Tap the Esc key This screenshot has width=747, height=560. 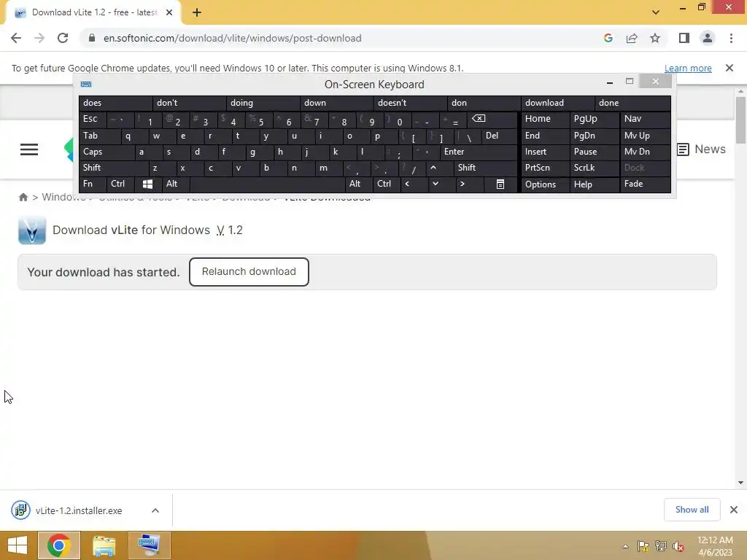point(93,119)
